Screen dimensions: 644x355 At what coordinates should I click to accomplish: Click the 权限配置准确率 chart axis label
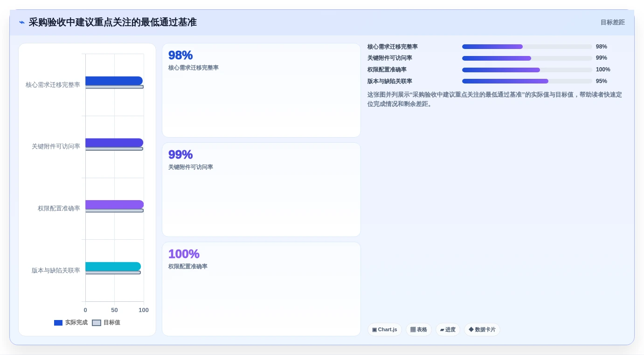[x=59, y=209]
